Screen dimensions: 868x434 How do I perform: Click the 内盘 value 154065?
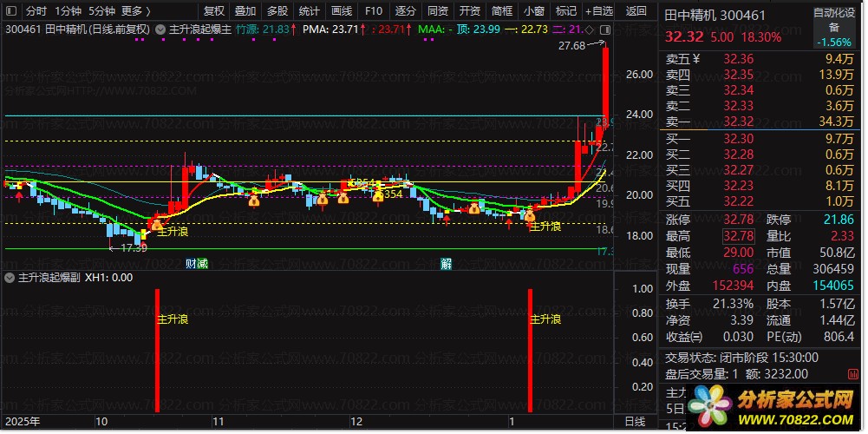[x=832, y=286]
